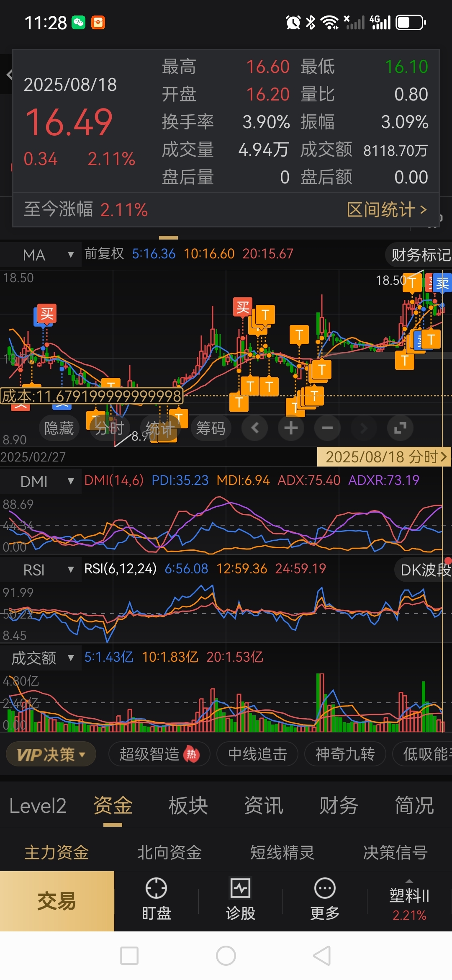452x980 pixels.
Task: Toggle 财务标记 financial markers
Action: pyautogui.click(x=419, y=255)
